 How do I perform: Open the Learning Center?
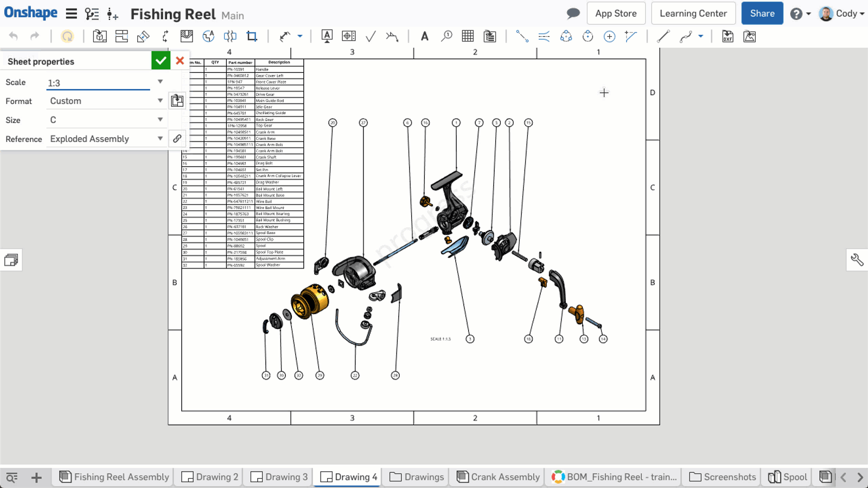click(693, 13)
